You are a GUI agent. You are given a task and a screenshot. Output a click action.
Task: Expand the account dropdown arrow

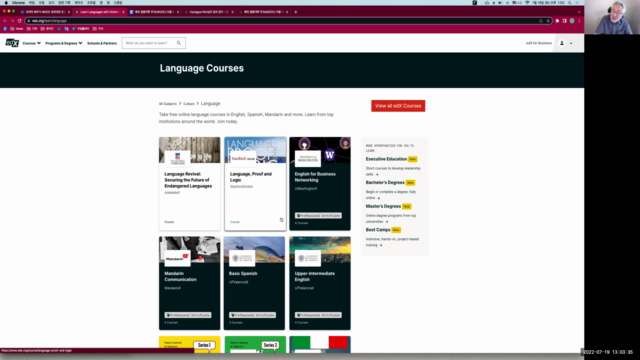pyautogui.click(x=571, y=43)
